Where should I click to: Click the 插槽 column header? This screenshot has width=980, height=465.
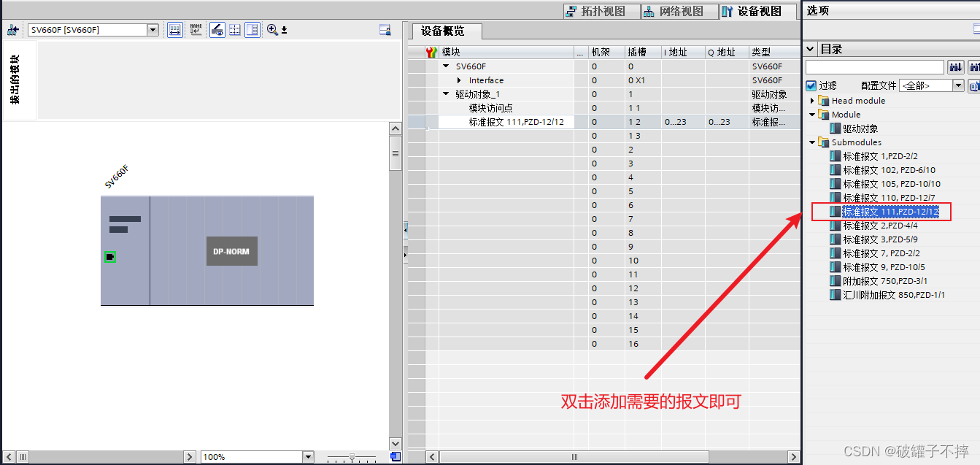click(x=643, y=52)
